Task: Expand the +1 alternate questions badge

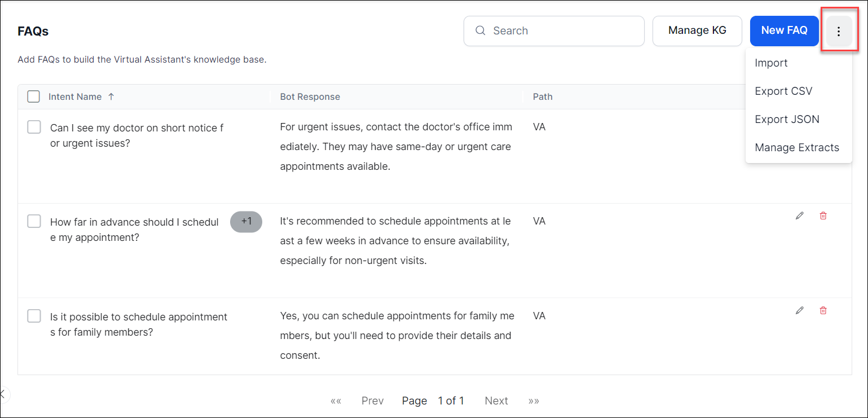Action: click(246, 222)
